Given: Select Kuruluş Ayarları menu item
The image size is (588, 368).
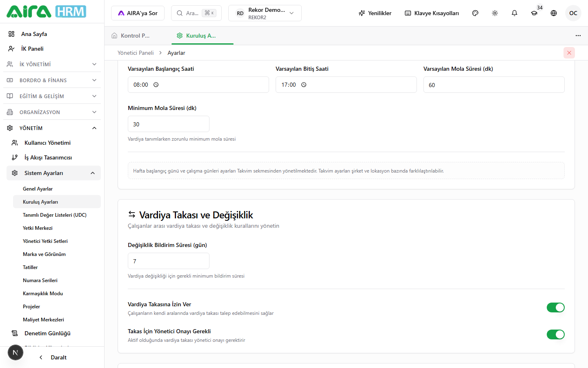Looking at the screenshot, I should (57, 202).
